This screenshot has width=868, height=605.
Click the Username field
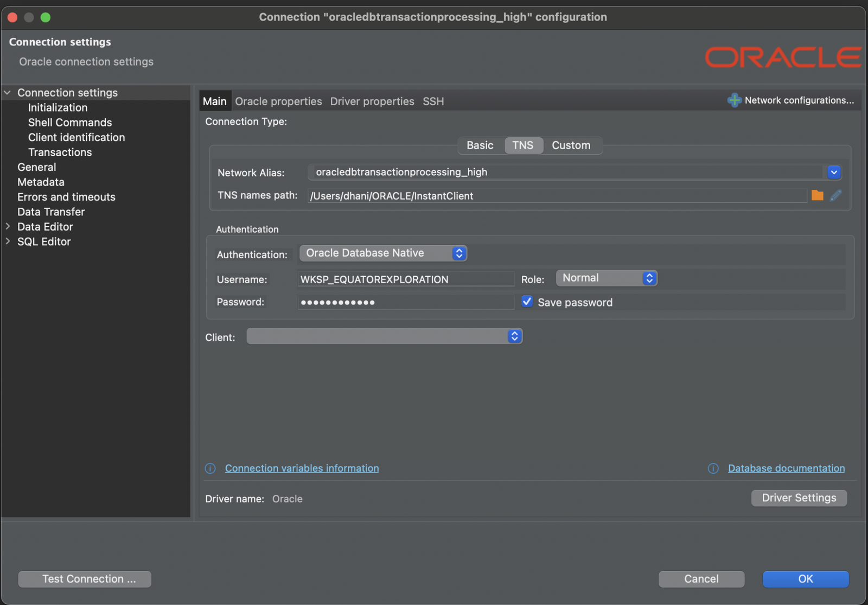click(x=406, y=279)
